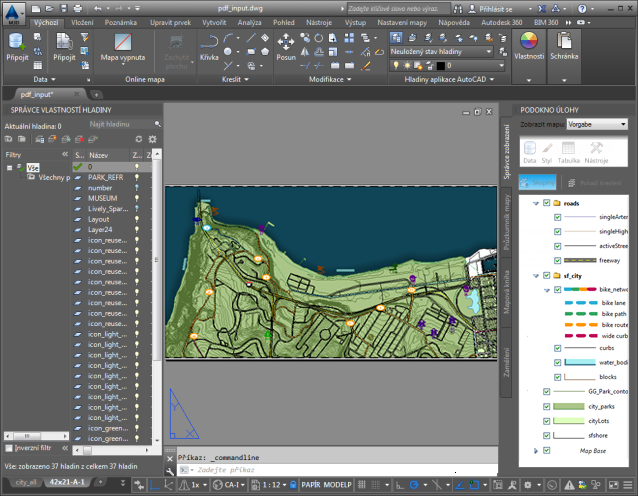Image resolution: width=638 pixels, height=496 pixels.
Task: Open the Analýza ribbon tab
Action: [x=250, y=20]
